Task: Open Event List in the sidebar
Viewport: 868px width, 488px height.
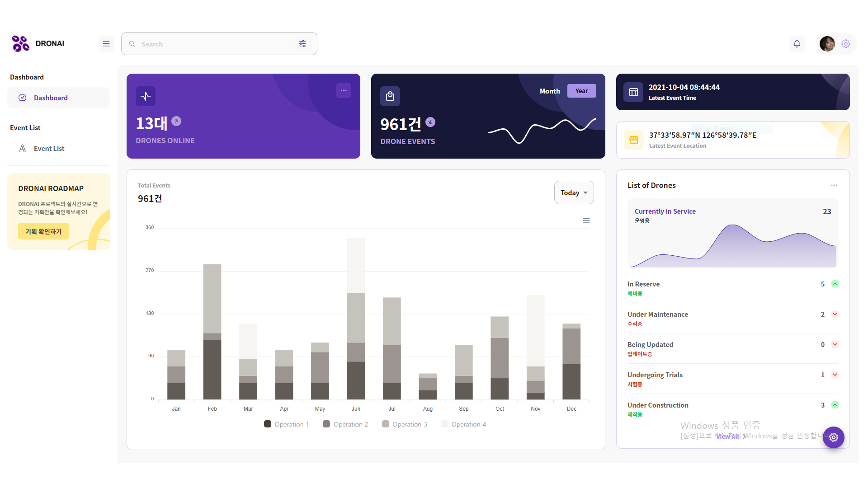Action: (49, 149)
